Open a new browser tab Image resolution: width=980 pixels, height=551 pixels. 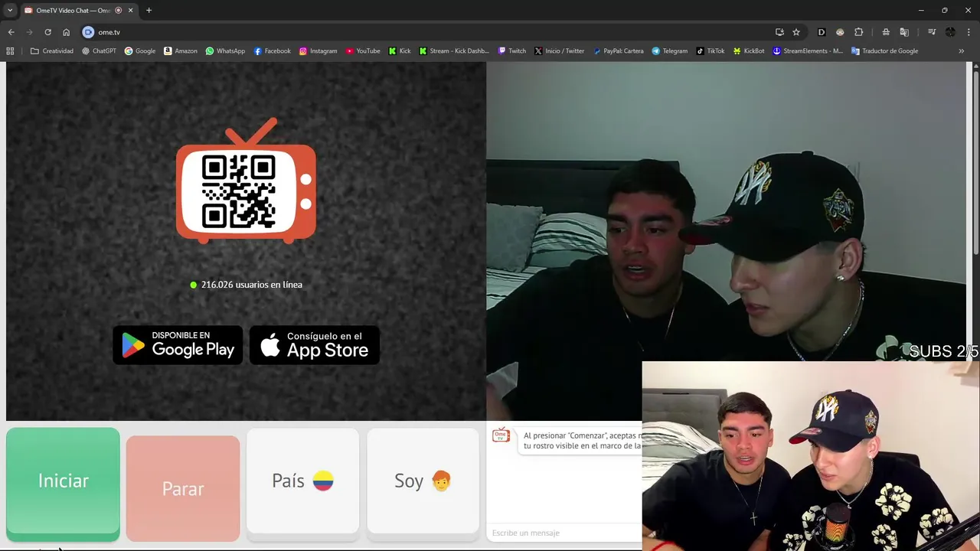[149, 10]
